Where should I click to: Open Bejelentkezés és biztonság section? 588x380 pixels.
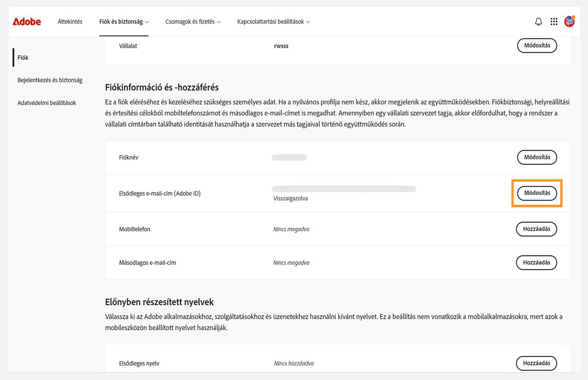tap(49, 80)
